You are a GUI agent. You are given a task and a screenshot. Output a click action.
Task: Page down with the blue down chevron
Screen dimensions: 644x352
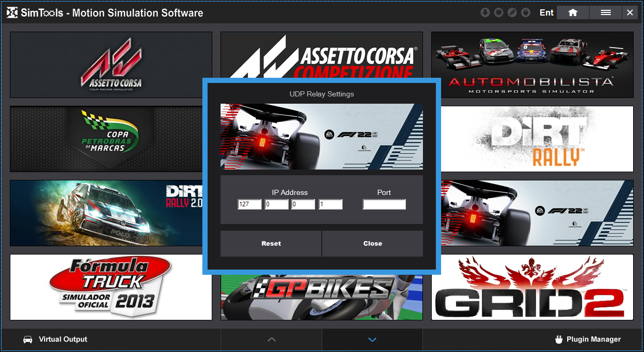point(372,340)
